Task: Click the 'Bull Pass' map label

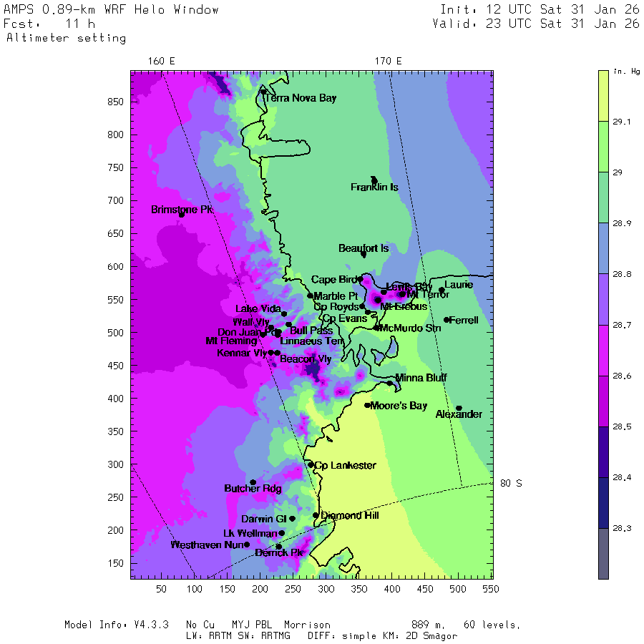Action: (311, 331)
